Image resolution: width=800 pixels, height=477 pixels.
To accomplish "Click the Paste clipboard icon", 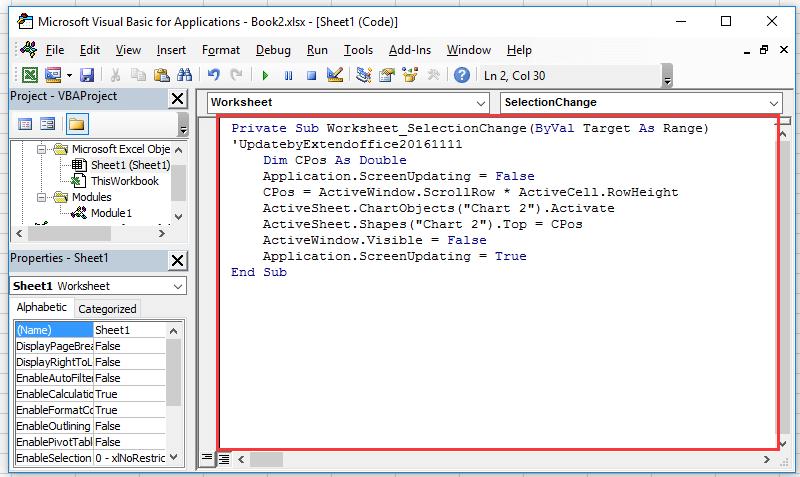I will (161, 76).
